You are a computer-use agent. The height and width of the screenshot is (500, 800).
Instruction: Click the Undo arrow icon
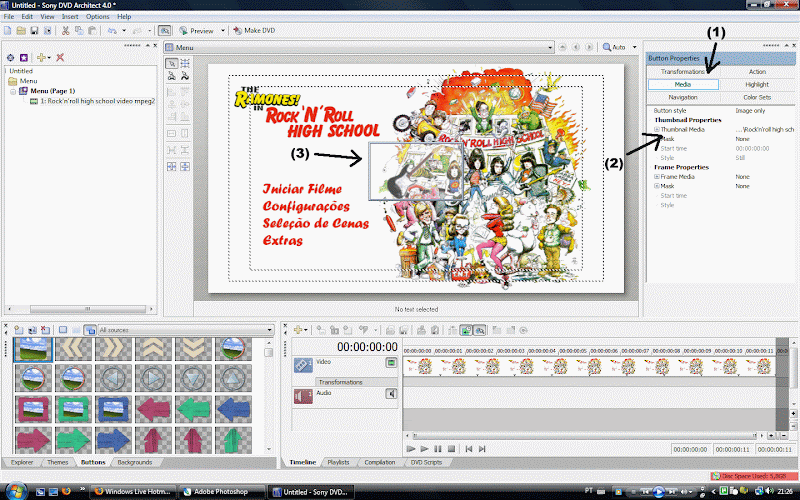point(112,31)
